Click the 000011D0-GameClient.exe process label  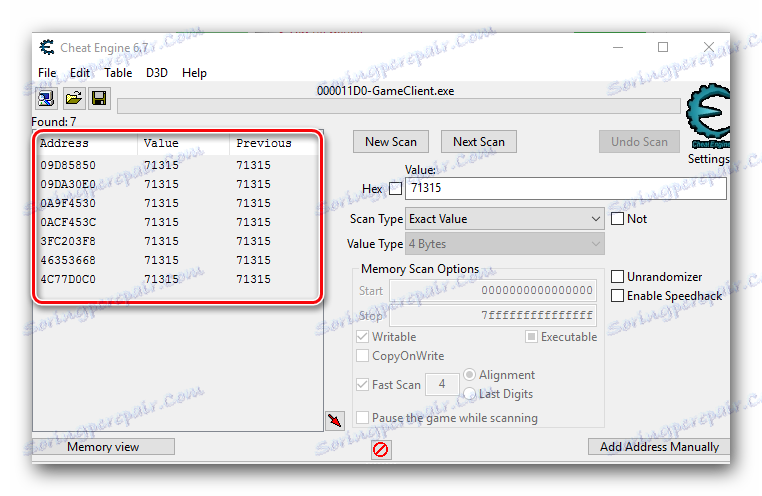(385, 91)
